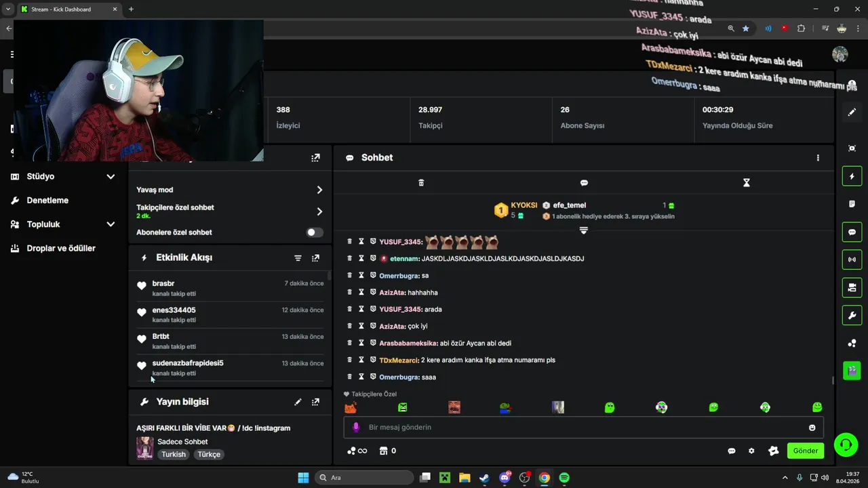Click the chat scrollbar thumb

[x=833, y=380]
